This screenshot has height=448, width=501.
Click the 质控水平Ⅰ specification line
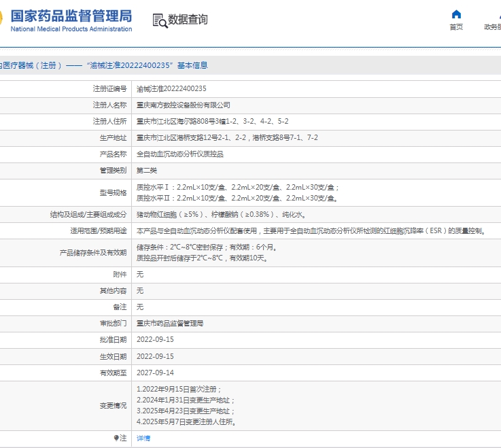(237, 187)
